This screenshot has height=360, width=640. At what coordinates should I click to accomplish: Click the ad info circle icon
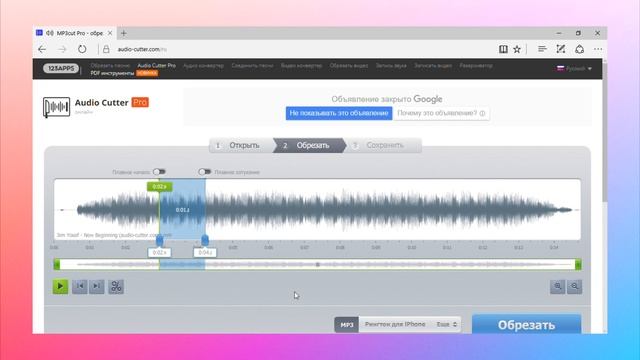tap(482, 113)
